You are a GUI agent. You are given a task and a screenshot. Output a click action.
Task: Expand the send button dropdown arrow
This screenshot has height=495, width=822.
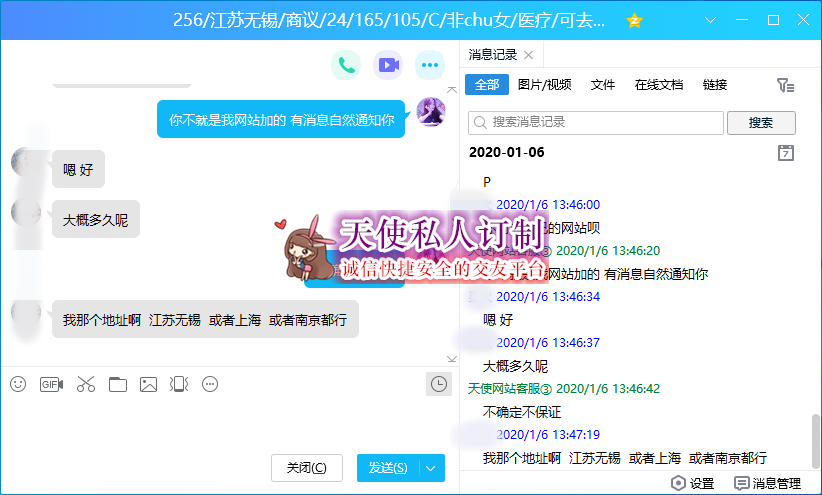[432, 468]
